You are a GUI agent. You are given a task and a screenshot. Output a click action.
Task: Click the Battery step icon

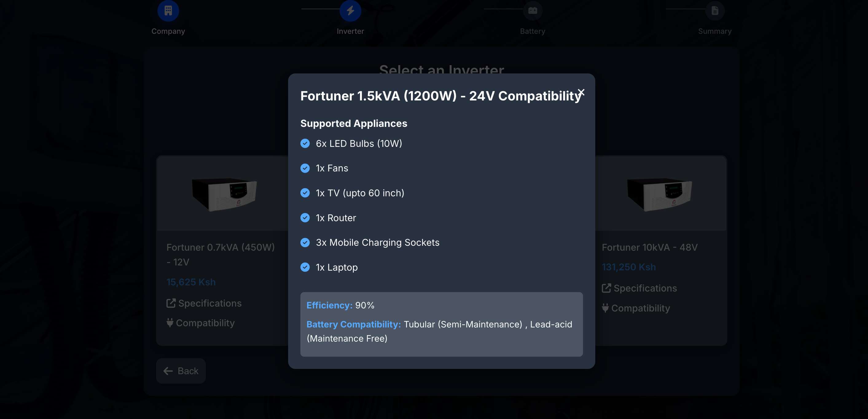pyautogui.click(x=532, y=10)
